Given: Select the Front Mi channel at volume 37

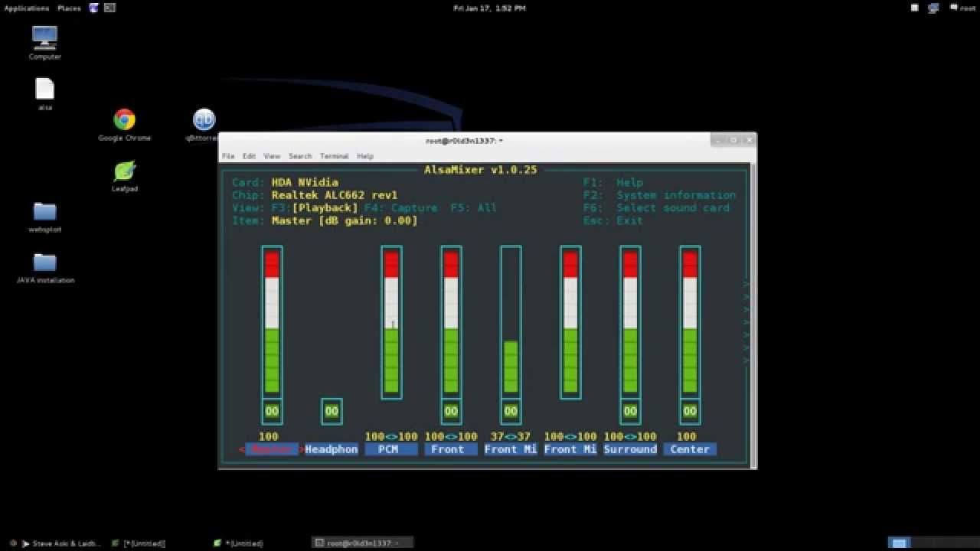Looking at the screenshot, I should pyautogui.click(x=511, y=449).
